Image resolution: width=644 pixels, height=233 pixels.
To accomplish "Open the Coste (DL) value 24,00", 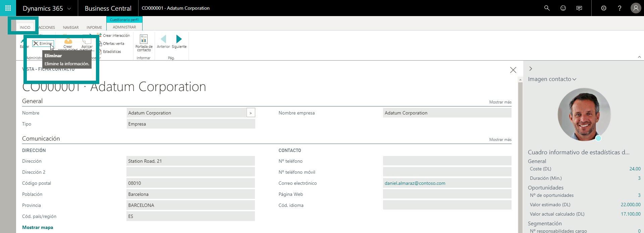I will [635, 169].
